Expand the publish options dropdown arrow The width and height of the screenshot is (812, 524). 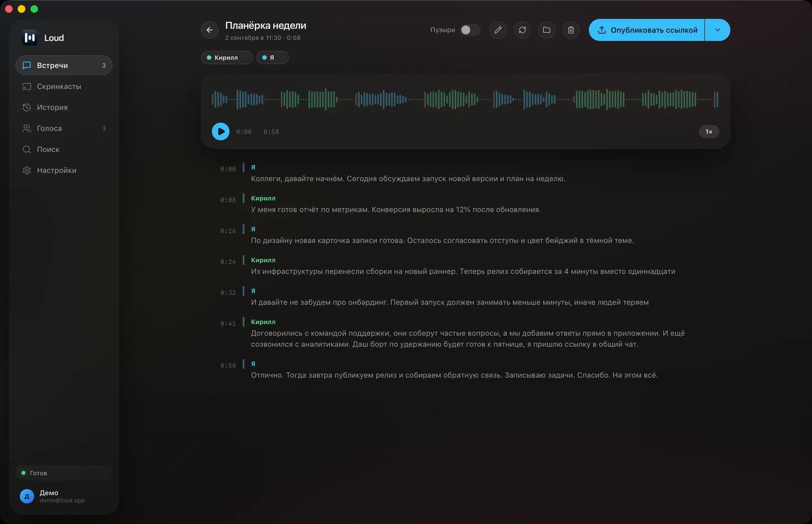click(x=718, y=30)
